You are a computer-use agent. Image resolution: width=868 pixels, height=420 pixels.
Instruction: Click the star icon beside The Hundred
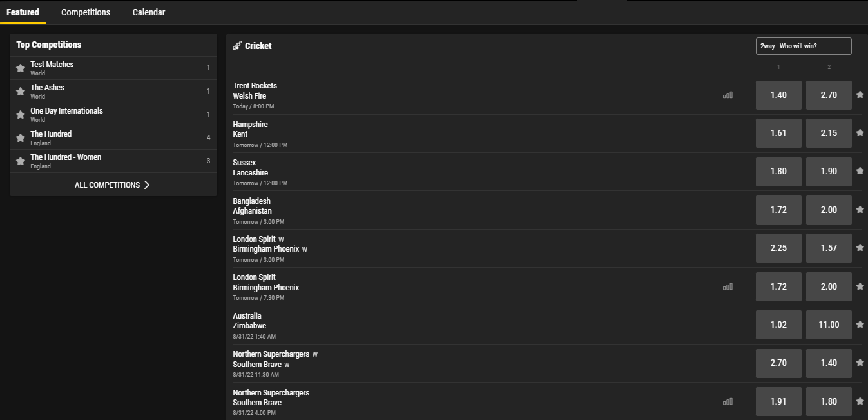(19, 137)
